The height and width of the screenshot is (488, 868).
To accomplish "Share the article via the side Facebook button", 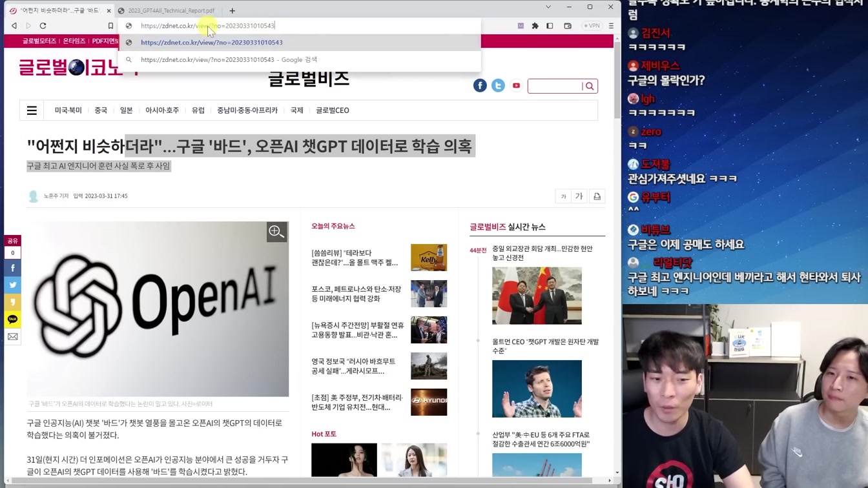I will [x=13, y=268].
